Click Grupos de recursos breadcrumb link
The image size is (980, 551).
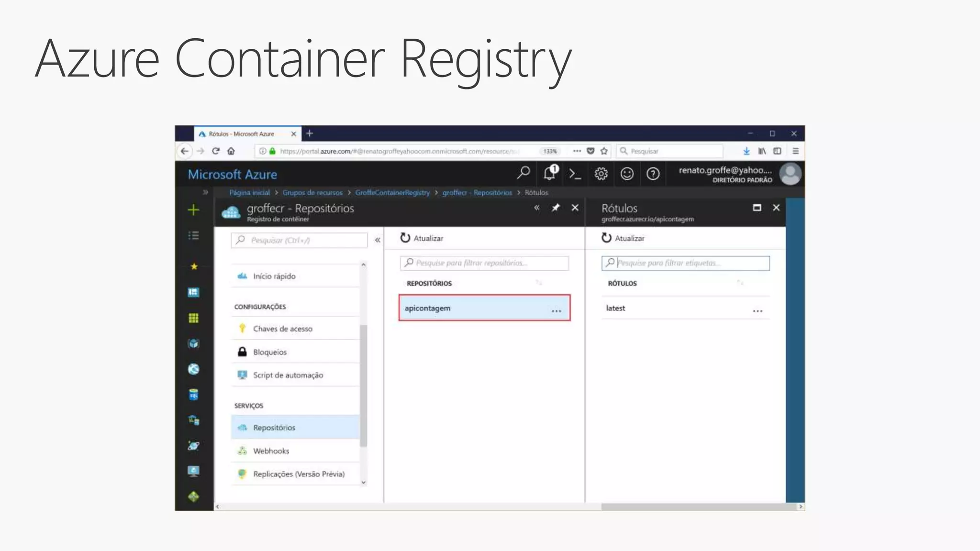312,192
